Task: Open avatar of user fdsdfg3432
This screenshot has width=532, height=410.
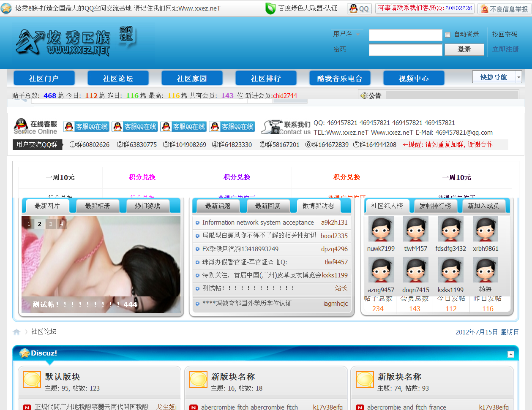Action: click(450, 229)
